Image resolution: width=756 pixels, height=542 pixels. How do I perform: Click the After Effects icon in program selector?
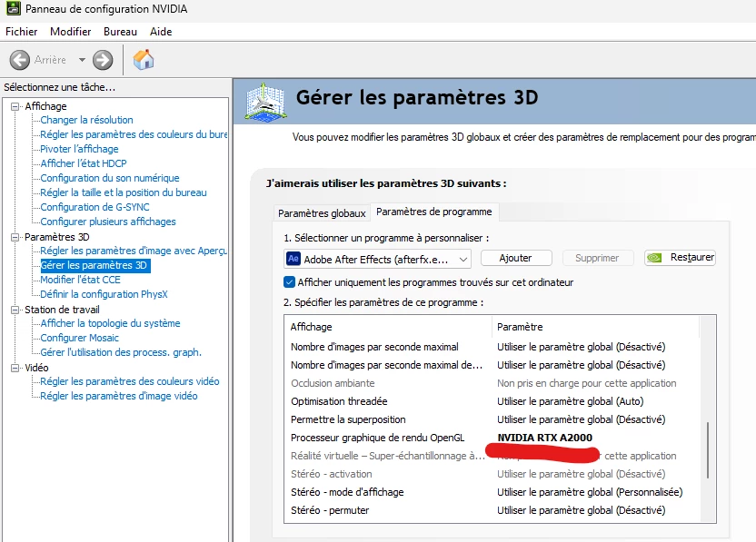click(293, 259)
